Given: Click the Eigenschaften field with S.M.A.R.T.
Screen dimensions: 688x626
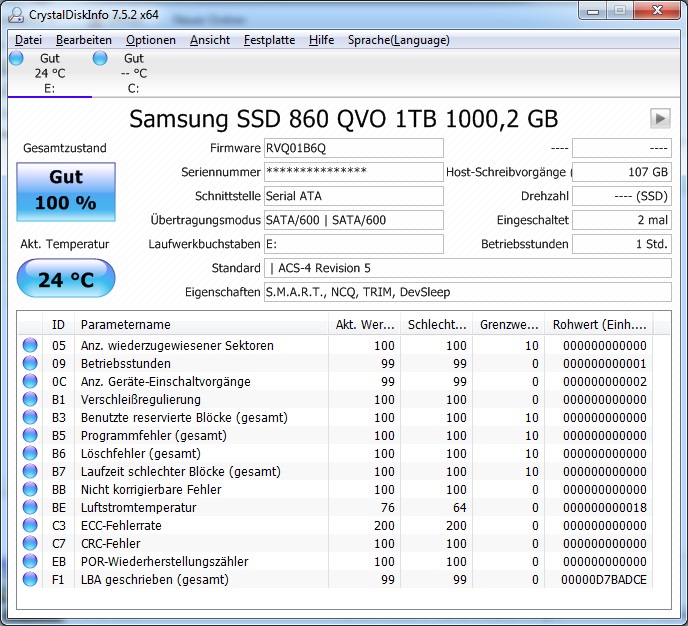Looking at the screenshot, I should 468,292.
